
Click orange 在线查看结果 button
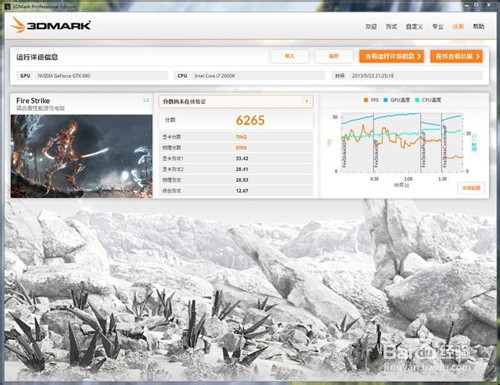[456, 56]
